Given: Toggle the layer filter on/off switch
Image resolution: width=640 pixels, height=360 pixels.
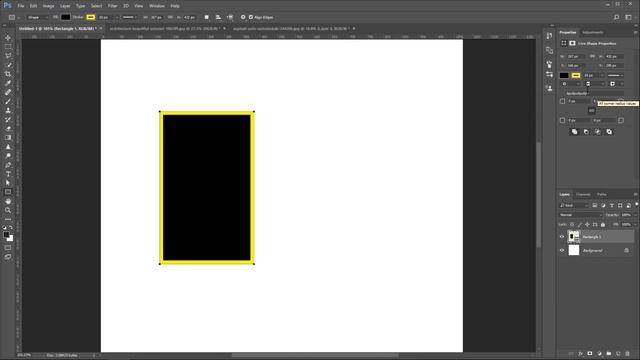Looking at the screenshot, I should tap(636, 204).
